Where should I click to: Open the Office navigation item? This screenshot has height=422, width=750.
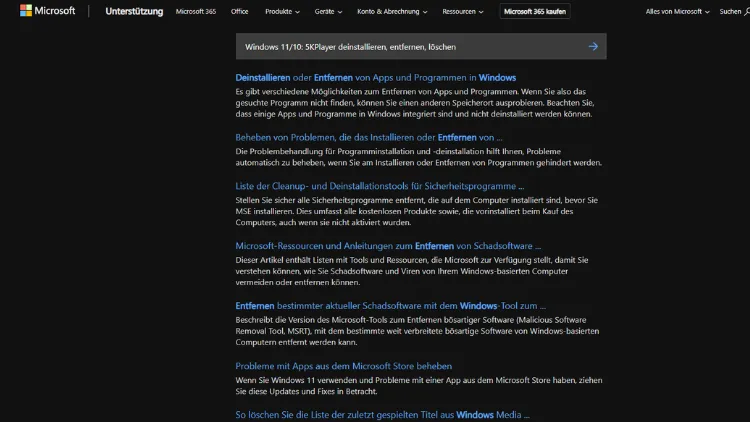(x=239, y=11)
